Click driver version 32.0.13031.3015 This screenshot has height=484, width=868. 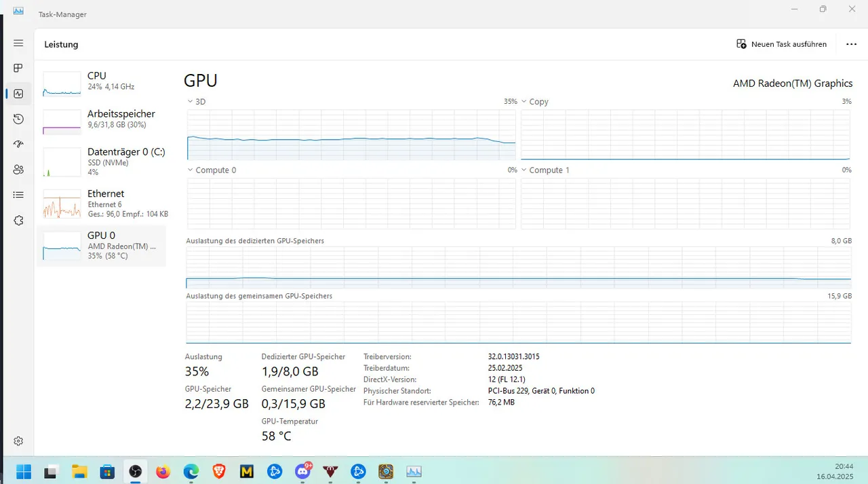point(514,356)
